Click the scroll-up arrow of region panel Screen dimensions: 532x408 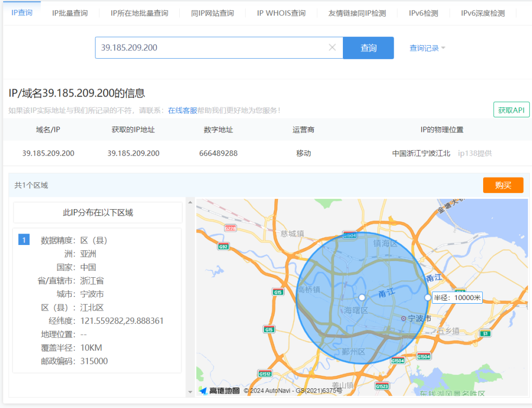[190, 202]
